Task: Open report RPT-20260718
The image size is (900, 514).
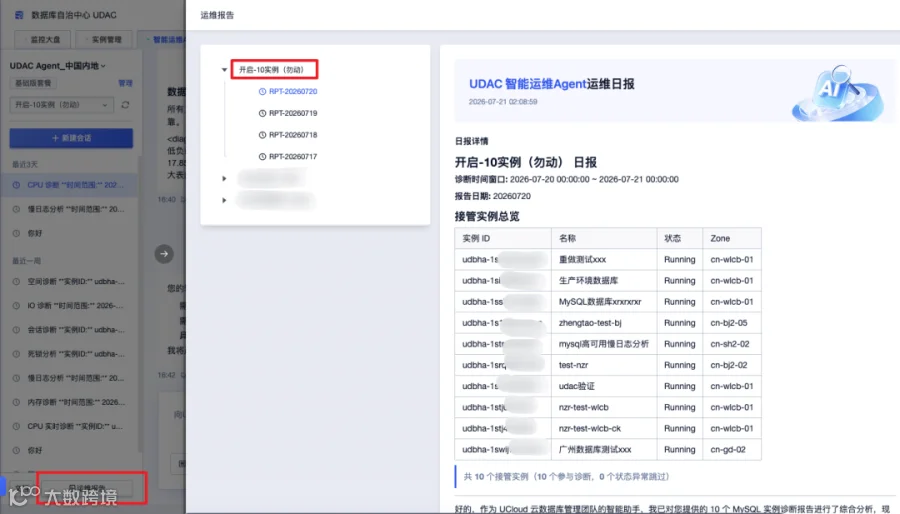Action: tap(293, 135)
